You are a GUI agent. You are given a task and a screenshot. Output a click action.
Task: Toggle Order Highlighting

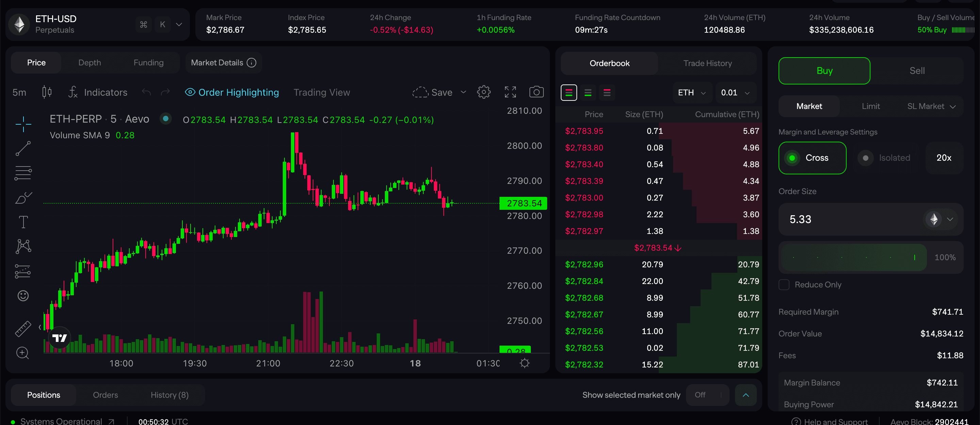point(232,92)
